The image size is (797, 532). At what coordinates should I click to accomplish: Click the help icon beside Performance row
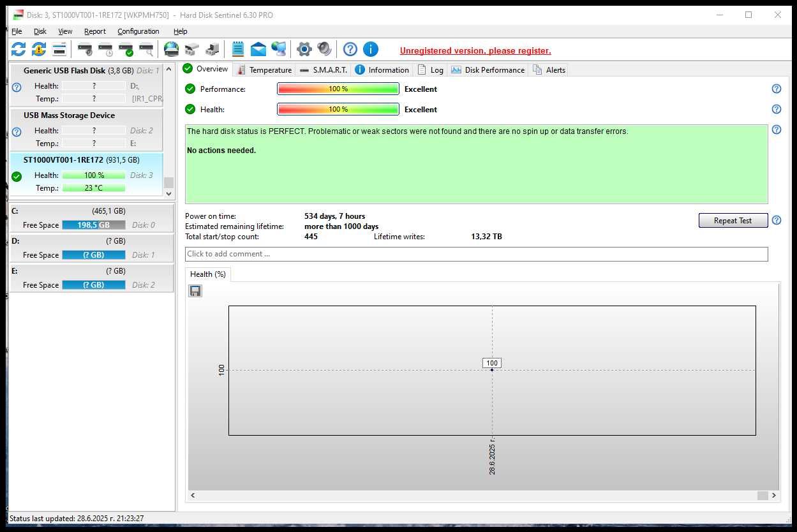click(777, 89)
